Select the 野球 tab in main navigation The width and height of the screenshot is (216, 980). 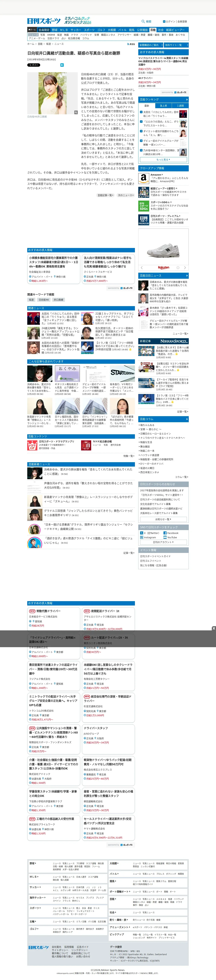[x=55, y=30]
